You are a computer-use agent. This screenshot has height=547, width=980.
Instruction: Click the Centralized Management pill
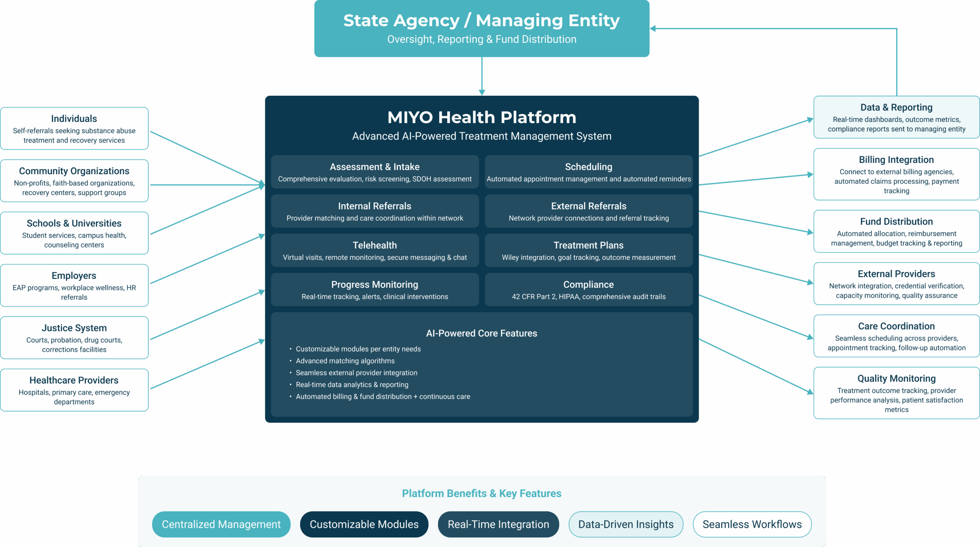point(221,524)
